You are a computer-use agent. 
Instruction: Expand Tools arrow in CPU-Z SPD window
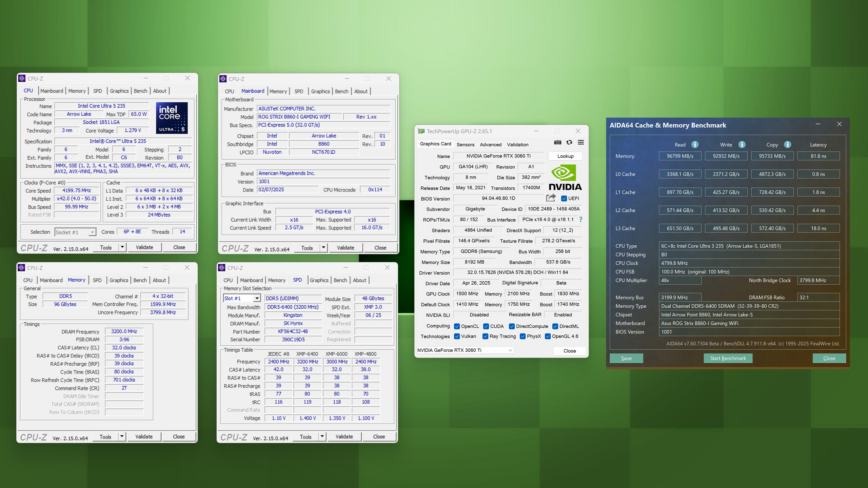click(322, 436)
